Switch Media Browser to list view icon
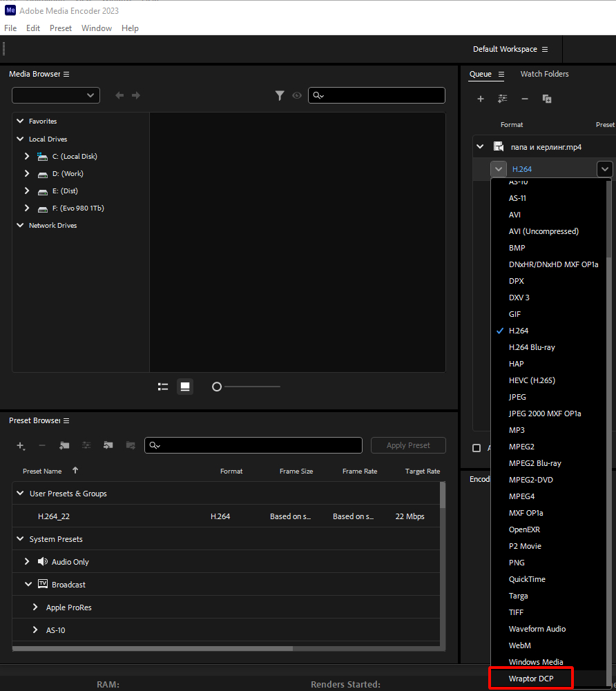This screenshot has width=616, height=691. [x=163, y=387]
